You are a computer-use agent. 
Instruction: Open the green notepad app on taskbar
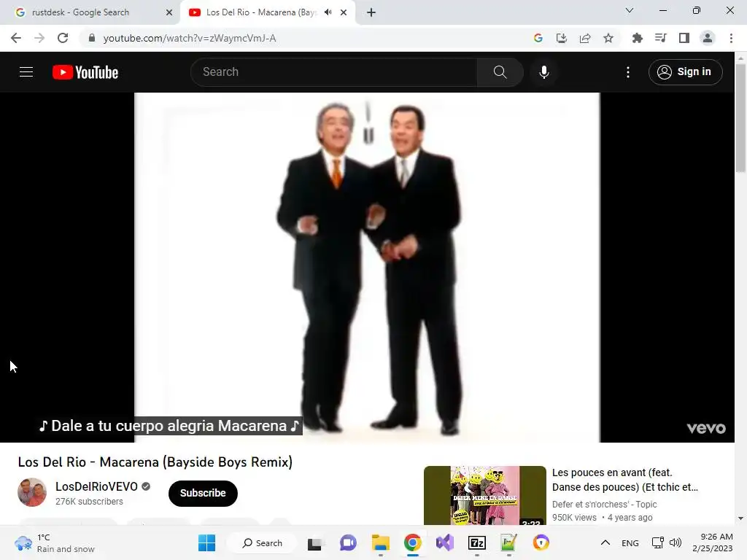(508, 542)
